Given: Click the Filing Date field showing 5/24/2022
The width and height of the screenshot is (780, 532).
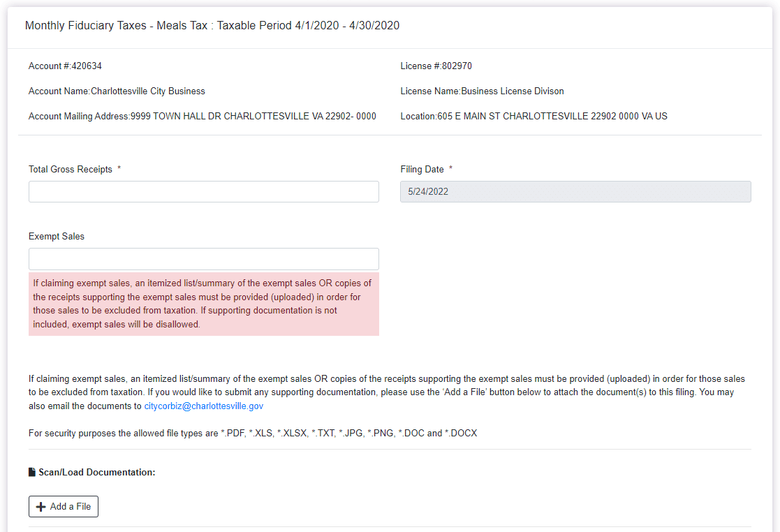Looking at the screenshot, I should coord(575,191).
